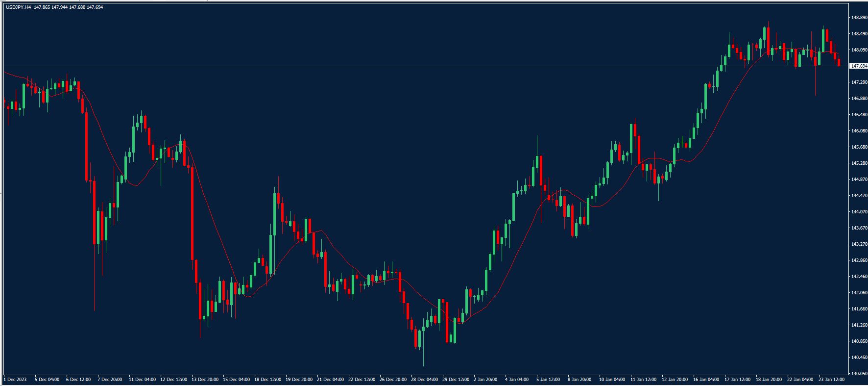
Task: Click the 146.080 price axis label
Action: (x=859, y=131)
